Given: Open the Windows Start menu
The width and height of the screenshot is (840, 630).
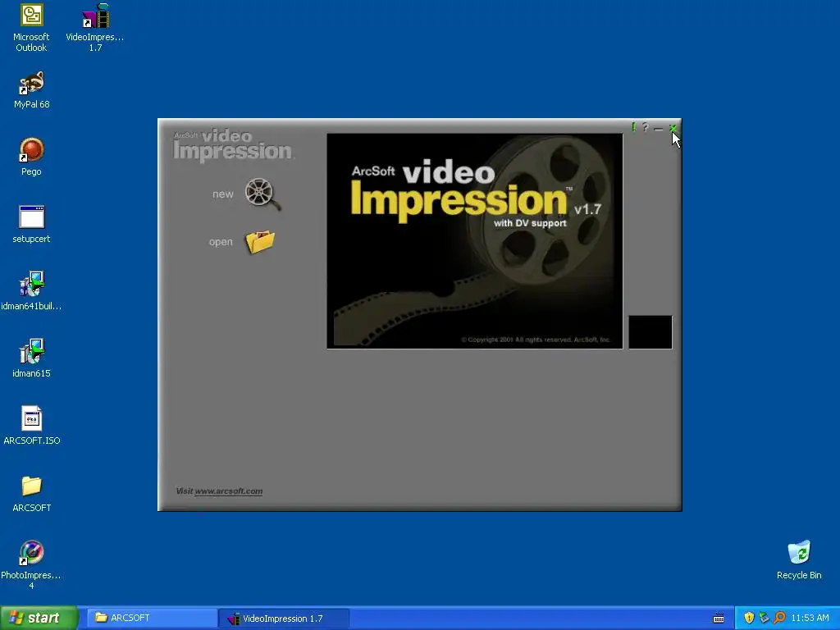Looking at the screenshot, I should [39, 618].
